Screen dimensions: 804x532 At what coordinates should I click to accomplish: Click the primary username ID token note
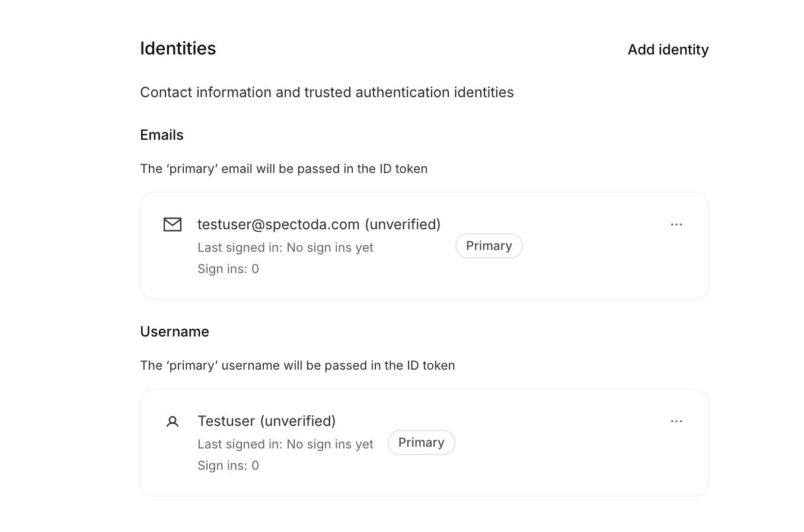pos(297,366)
